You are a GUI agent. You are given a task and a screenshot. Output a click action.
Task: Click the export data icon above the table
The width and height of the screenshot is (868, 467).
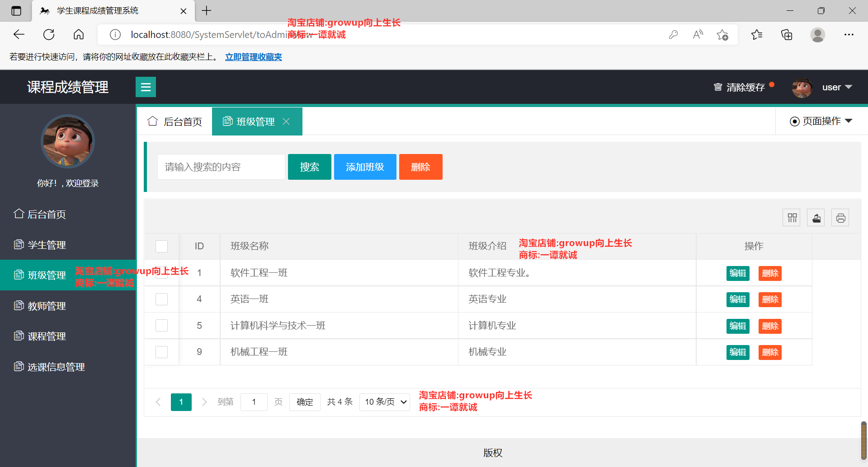tap(816, 217)
